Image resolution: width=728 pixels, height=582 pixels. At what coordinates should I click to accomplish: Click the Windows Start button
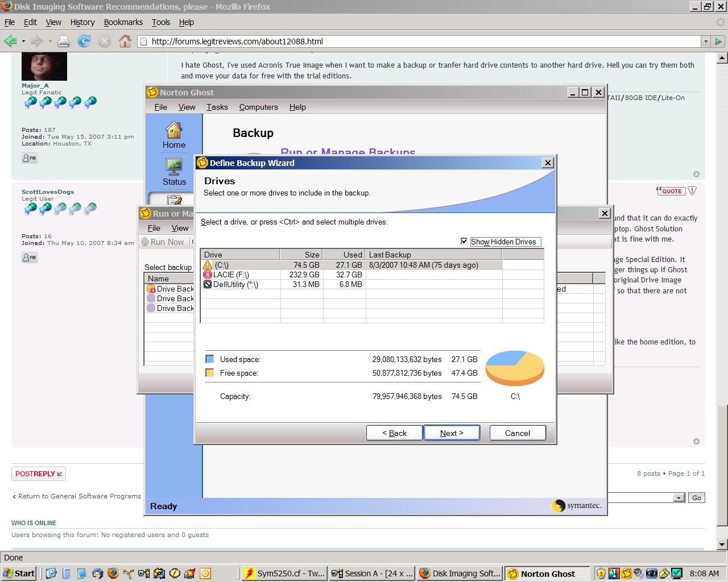click(19, 573)
